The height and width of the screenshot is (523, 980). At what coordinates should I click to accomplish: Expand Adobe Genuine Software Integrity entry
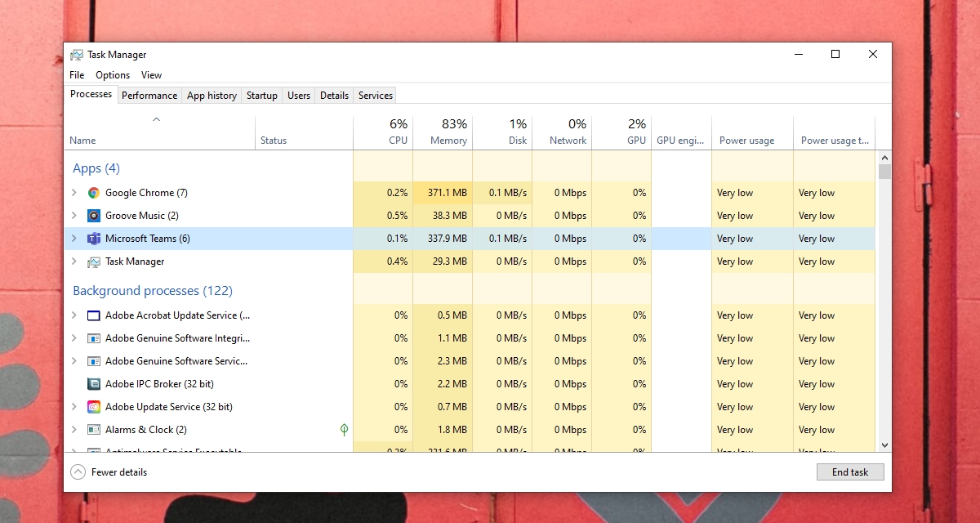pos(74,338)
